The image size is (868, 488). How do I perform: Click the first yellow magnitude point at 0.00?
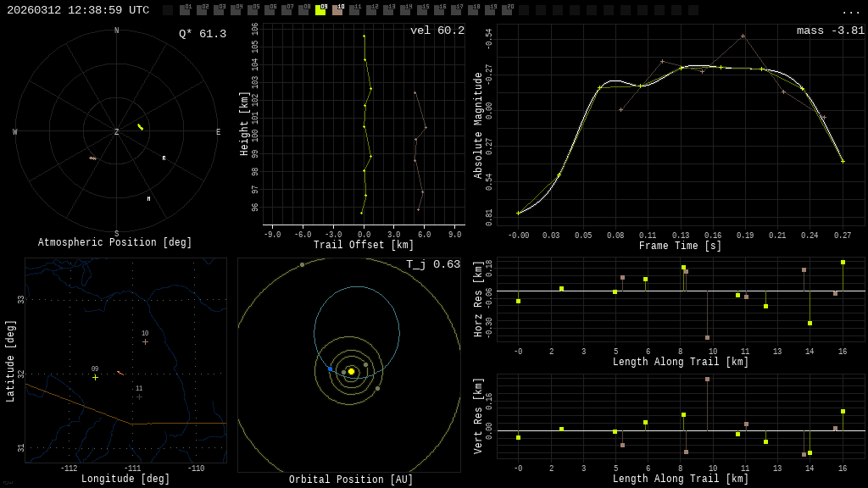tap(518, 213)
